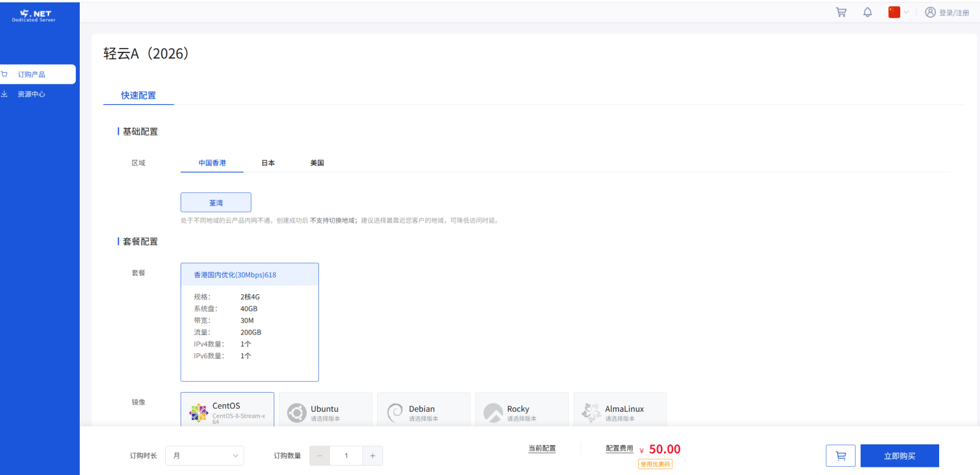
Task: Open the 配置费用 link
Action: pyautogui.click(x=620, y=448)
